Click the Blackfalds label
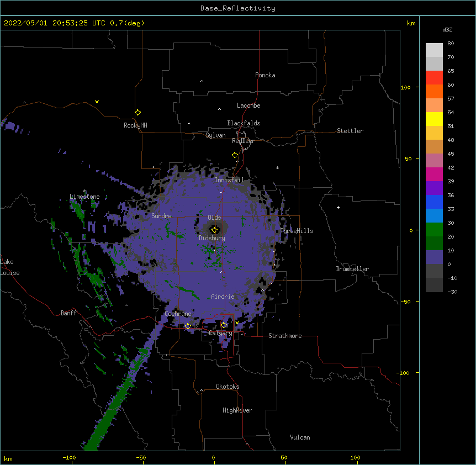The width and height of the screenshot is (476, 465). click(244, 123)
